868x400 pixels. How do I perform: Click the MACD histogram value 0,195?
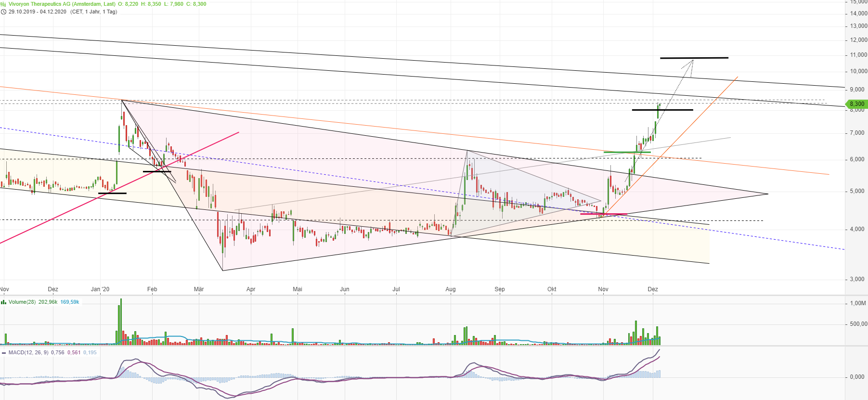(90, 352)
